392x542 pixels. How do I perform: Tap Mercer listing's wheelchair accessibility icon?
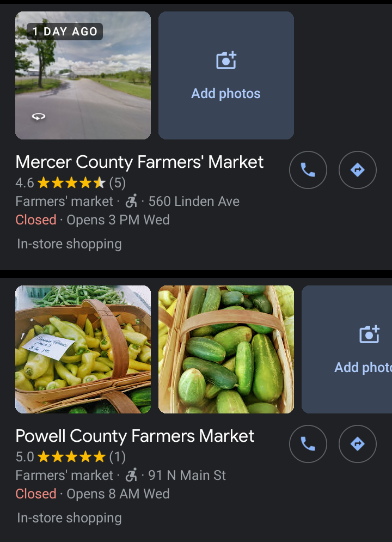pos(131,202)
